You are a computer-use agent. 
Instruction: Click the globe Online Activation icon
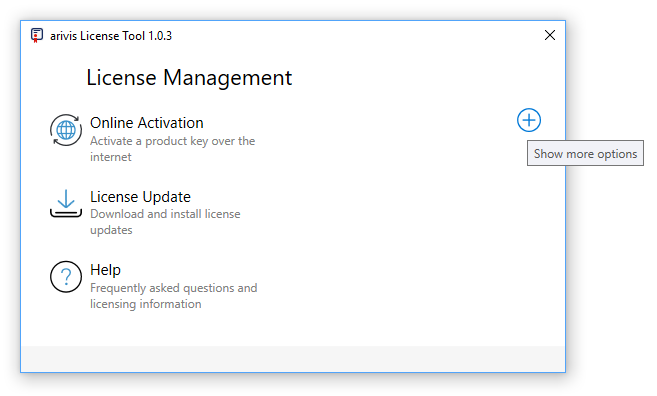66,130
